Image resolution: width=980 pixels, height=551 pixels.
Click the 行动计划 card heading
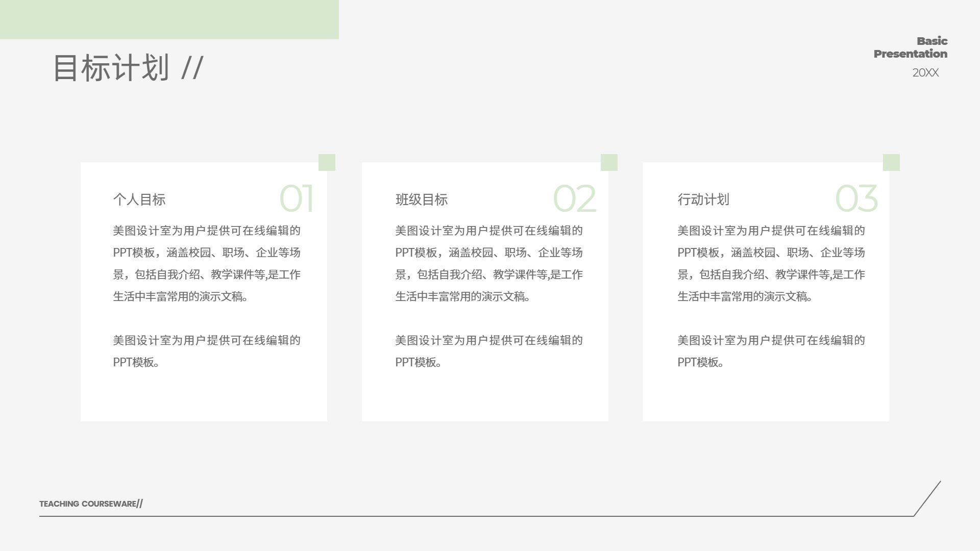[x=703, y=199]
